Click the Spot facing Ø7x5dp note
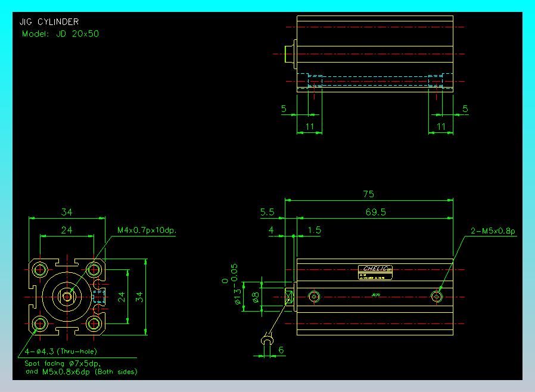 (x=62, y=363)
